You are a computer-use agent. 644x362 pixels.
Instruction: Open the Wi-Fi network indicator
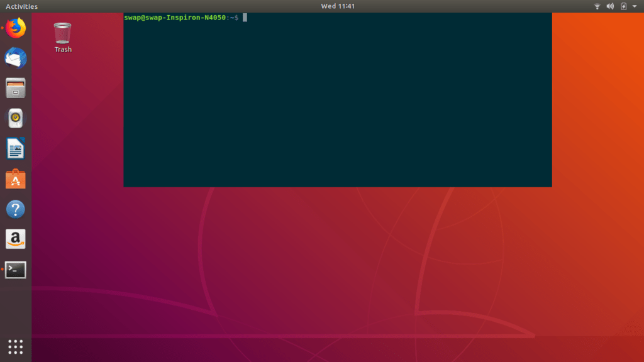pos(597,6)
